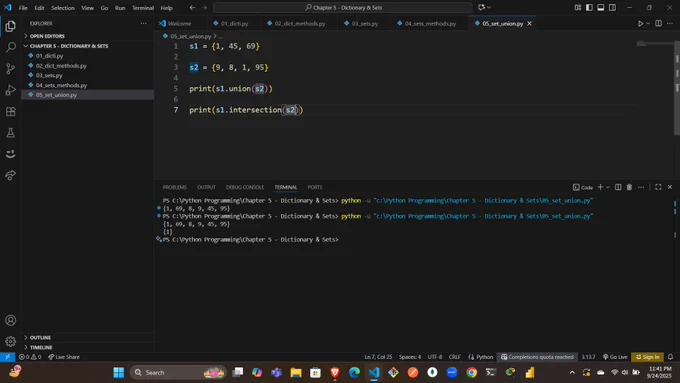Toggle the Primary Side Bar visibility

pos(589,7)
